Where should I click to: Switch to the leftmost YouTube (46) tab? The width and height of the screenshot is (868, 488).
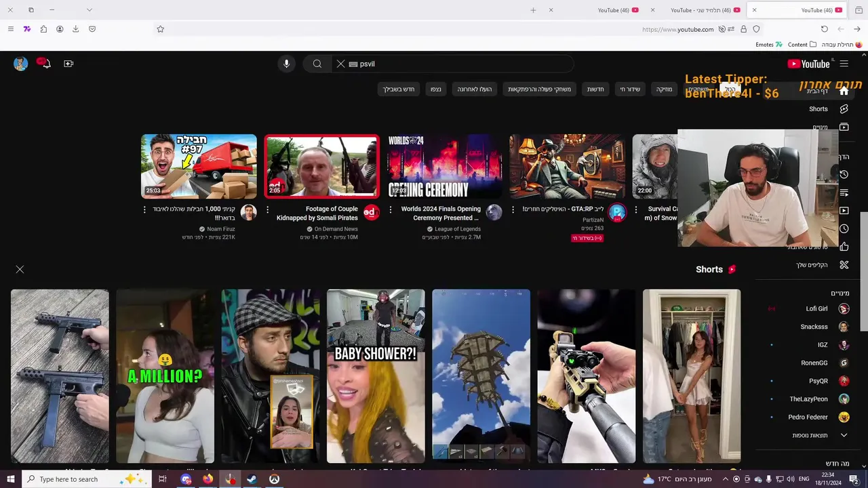pos(593,10)
